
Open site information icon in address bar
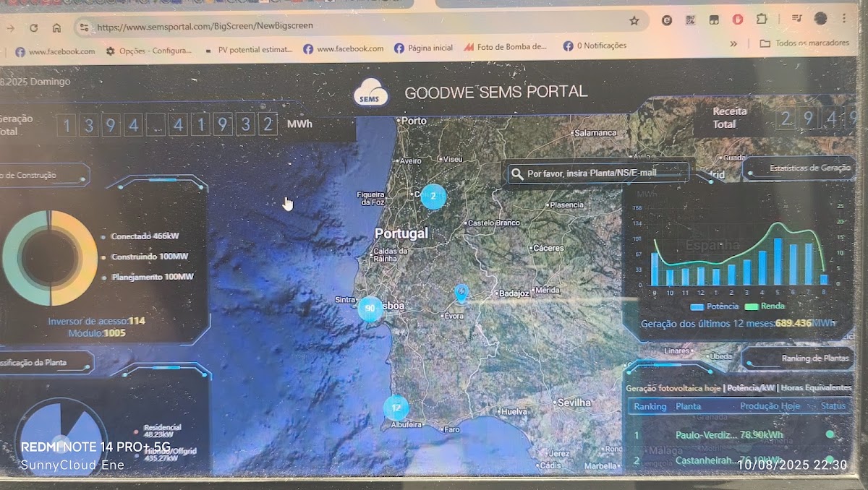[x=84, y=27]
